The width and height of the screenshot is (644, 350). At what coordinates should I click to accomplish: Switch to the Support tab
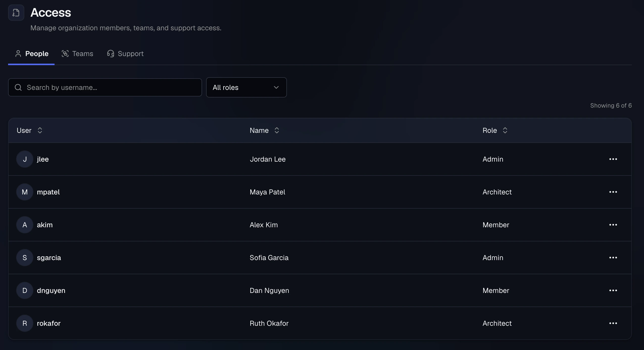point(125,54)
